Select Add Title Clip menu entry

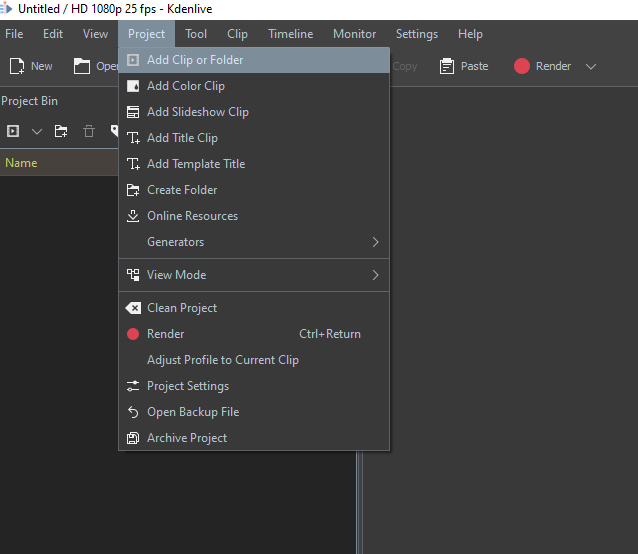pos(182,138)
